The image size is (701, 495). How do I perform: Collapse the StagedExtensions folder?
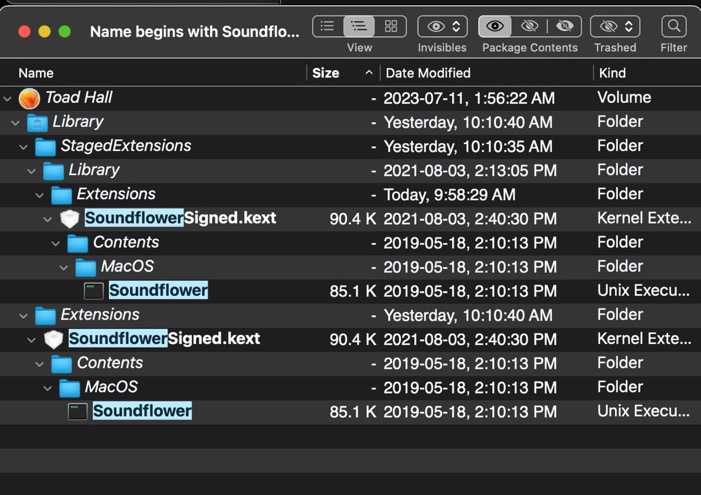[24, 147]
